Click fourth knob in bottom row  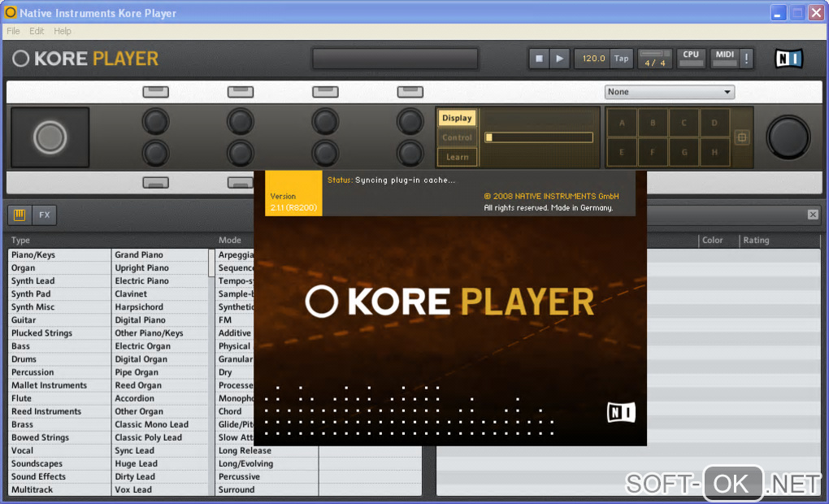coord(410,154)
